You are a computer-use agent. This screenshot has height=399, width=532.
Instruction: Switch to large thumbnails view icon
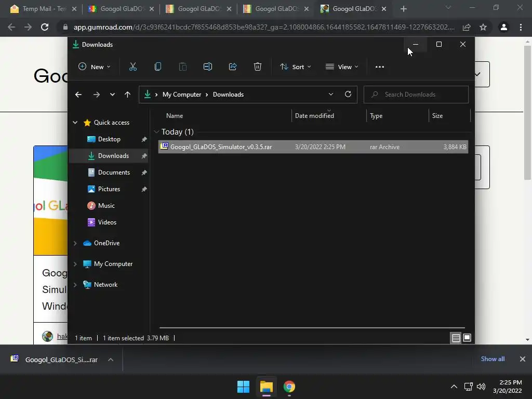pos(467,338)
